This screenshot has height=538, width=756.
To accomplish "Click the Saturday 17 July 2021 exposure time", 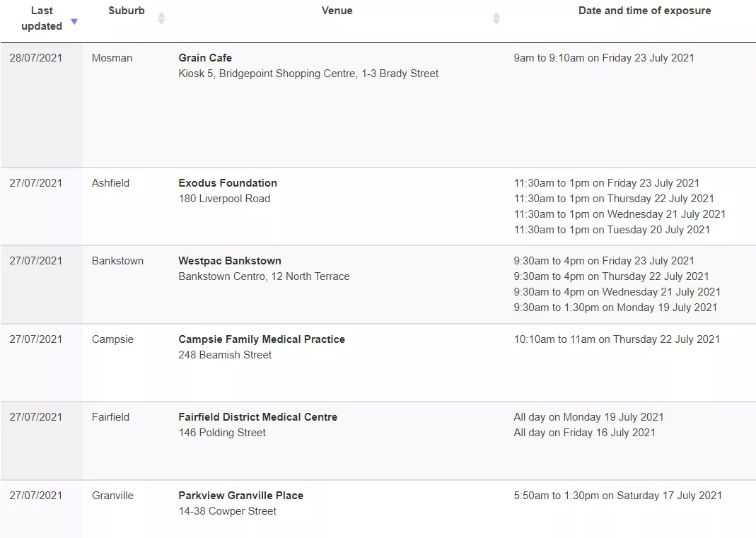I will click(x=617, y=496).
